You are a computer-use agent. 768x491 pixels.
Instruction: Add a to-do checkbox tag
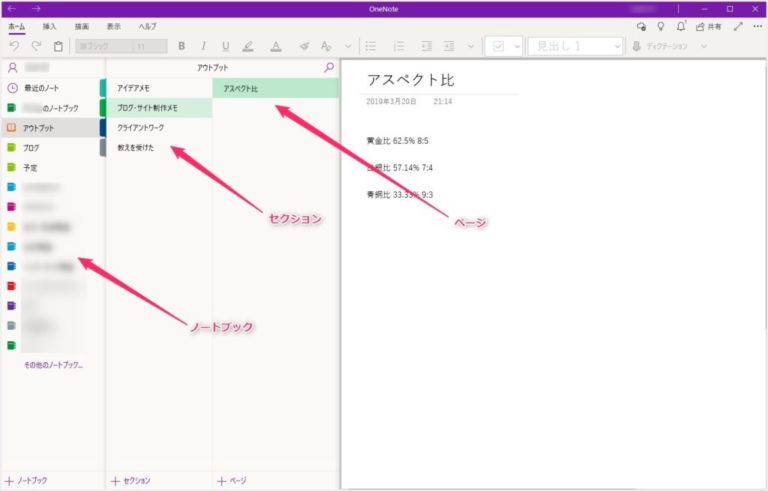click(x=498, y=47)
